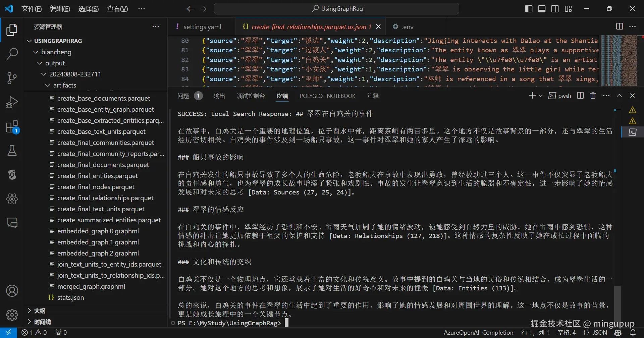
Task: Toggle the primary side bar
Action: [x=529, y=9]
